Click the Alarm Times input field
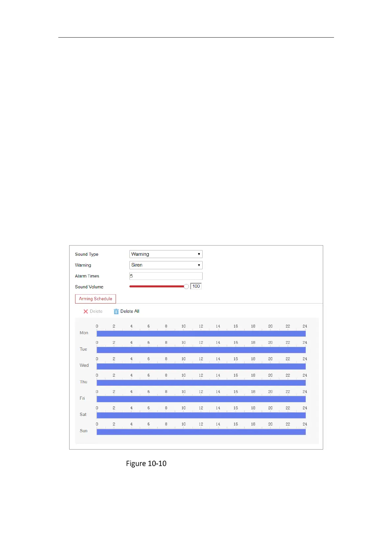Image resolution: width=392 pixels, height=555 pixels. coord(166,276)
